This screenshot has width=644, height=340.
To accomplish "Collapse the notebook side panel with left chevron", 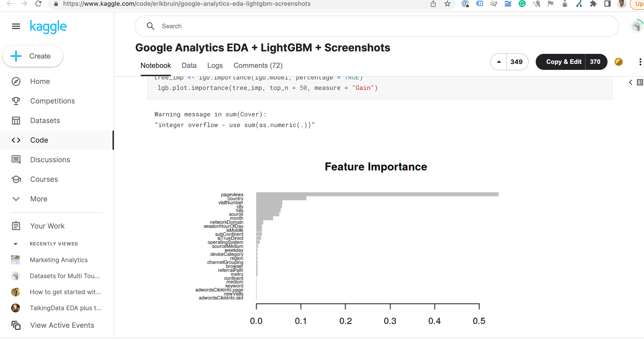I will click(x=630, y=82).
